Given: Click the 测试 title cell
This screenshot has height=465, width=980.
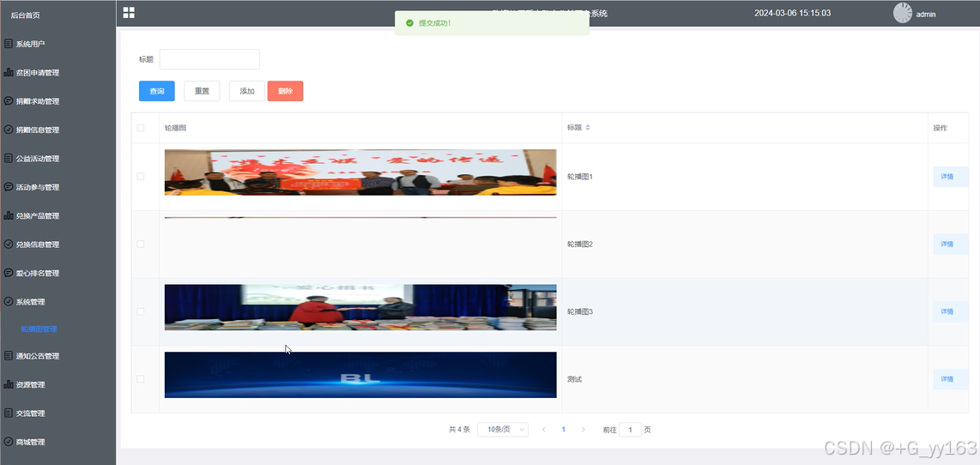Looking at the screenshot, I should tap(574, 379).
